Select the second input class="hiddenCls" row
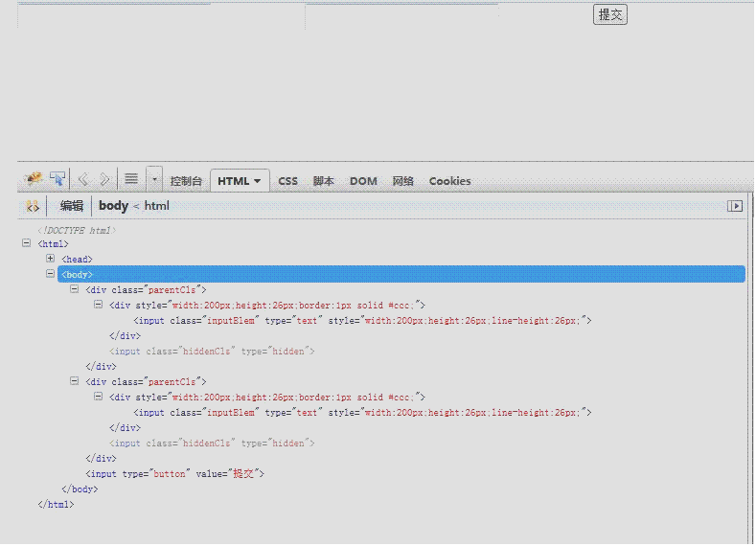The height and width of the screenshot is (546, 756). click(212, 444)
